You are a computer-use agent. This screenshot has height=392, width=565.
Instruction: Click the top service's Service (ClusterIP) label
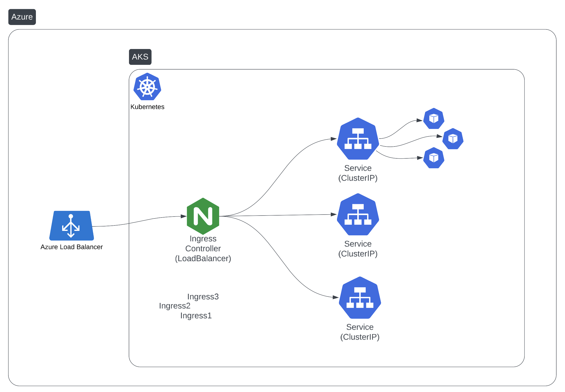tap(358, 173)
